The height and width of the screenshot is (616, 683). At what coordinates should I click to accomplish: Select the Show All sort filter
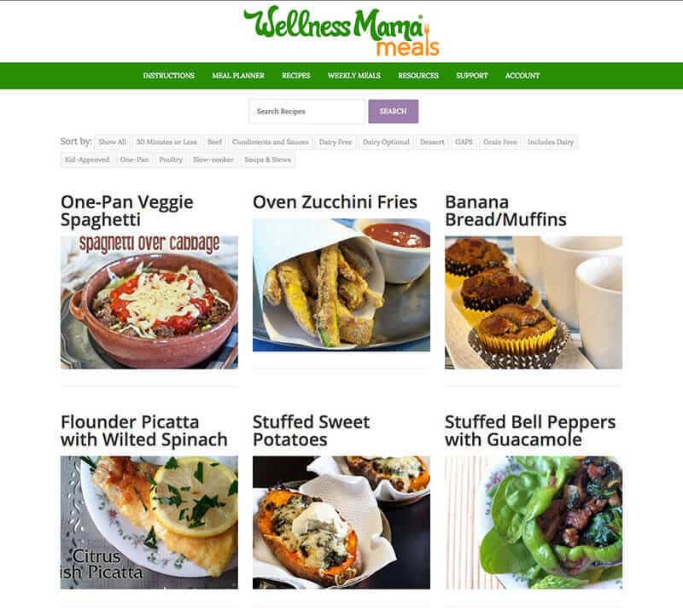pos(112,142)
